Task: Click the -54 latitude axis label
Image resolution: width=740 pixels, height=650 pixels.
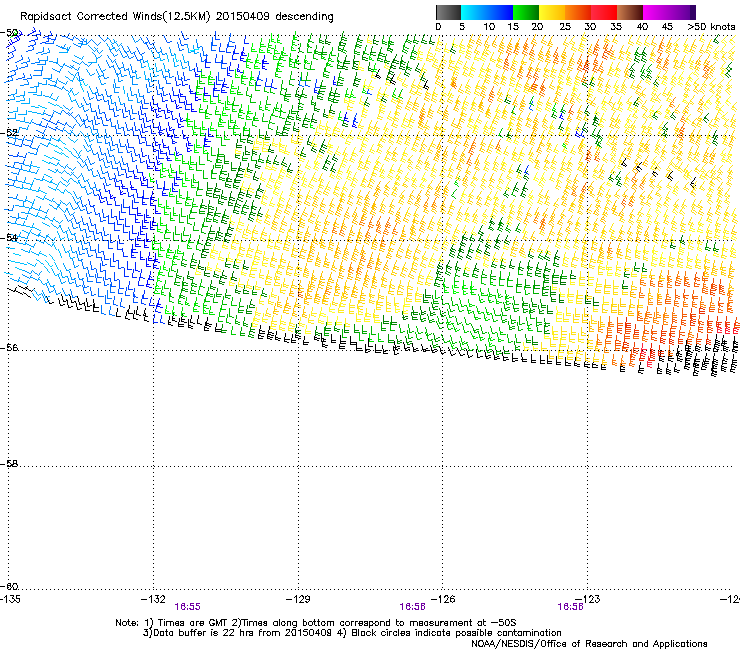Action: (9, 238)
